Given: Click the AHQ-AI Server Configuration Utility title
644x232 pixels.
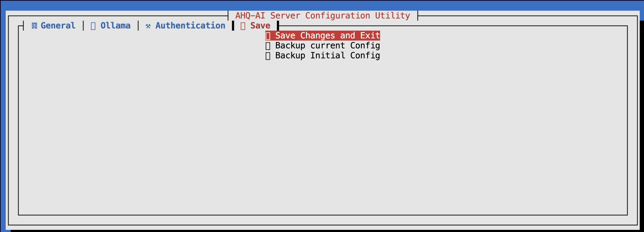Looking at the screenshot, I should (x=322, y=16).
